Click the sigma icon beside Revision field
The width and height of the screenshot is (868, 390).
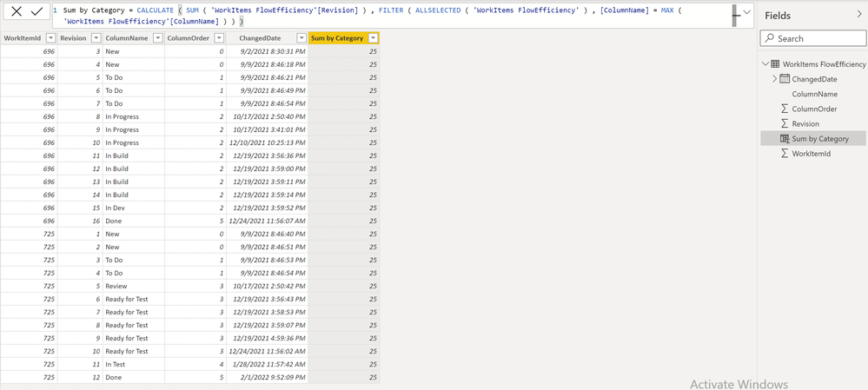(785, 123)
